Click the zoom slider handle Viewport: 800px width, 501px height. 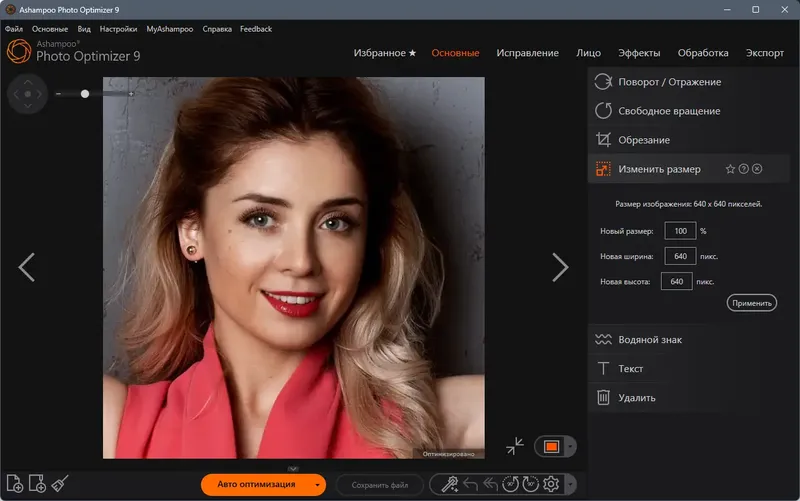pyautogui.click(x=85, y=94)
